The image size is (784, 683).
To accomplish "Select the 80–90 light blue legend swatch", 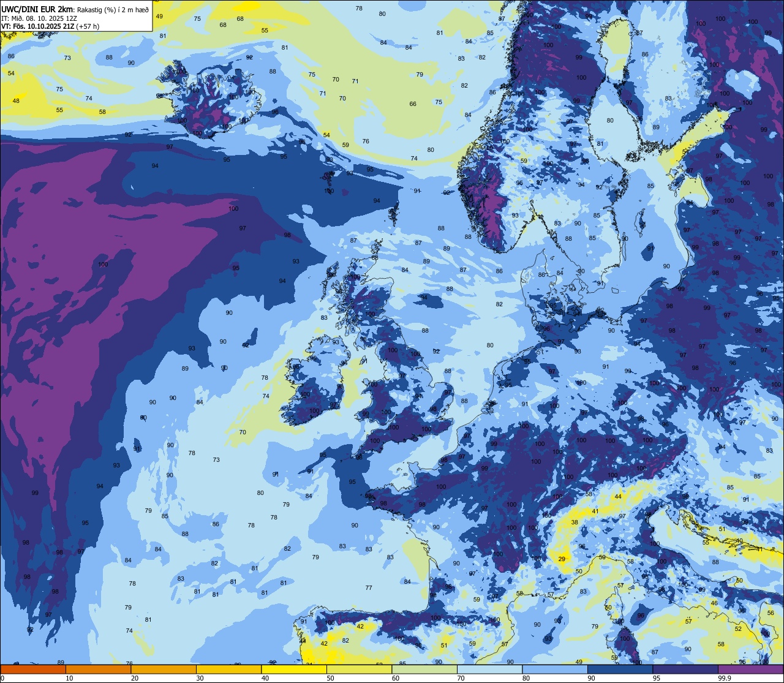I will 555,669.
